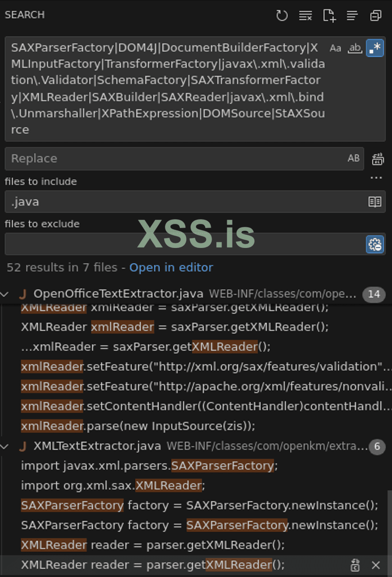Toggle search only in open editors

[375, 201]
